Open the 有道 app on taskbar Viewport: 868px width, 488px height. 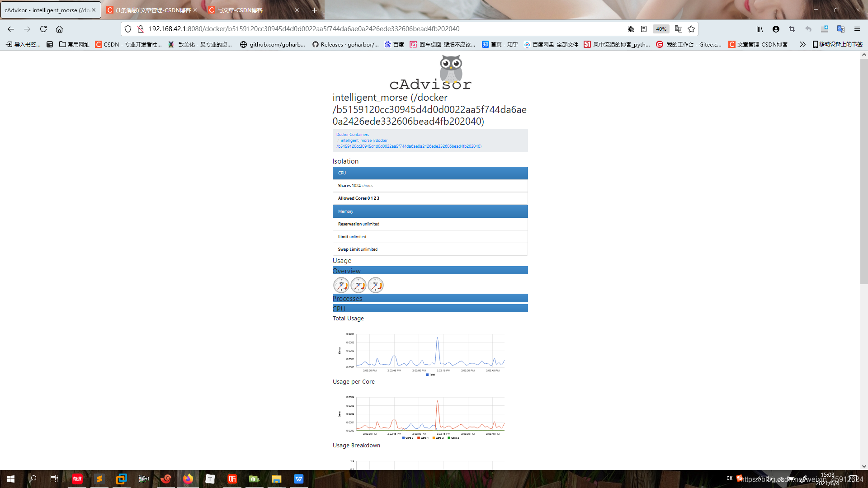pos(77,479)
